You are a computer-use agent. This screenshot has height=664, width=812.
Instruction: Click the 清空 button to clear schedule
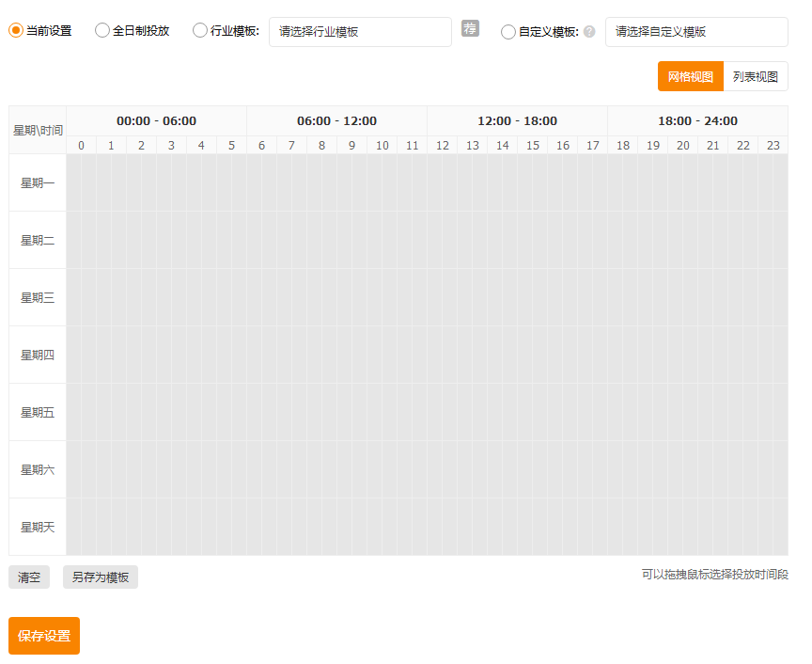[28, 577]
